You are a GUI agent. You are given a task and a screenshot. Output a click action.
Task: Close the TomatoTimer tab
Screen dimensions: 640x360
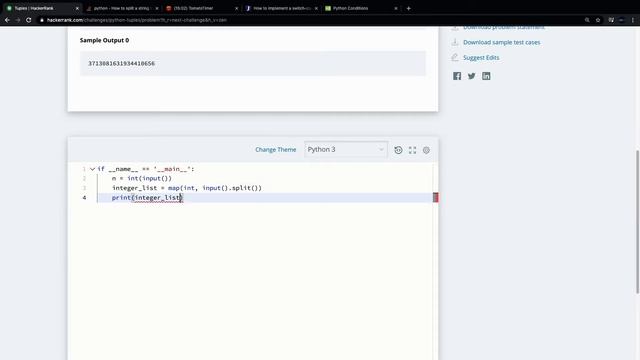236,8
